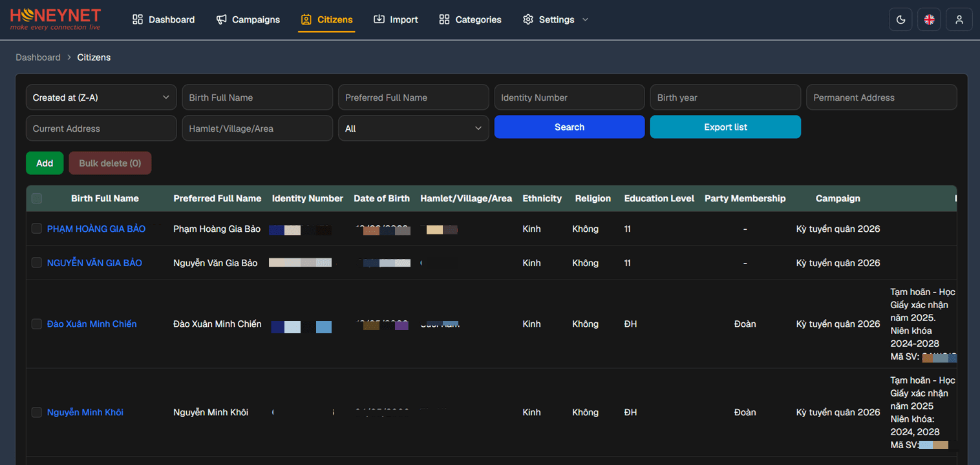Expand the Settings menu chevron
This screenshot has height=465, width=980.
click(x=586, y=19)
